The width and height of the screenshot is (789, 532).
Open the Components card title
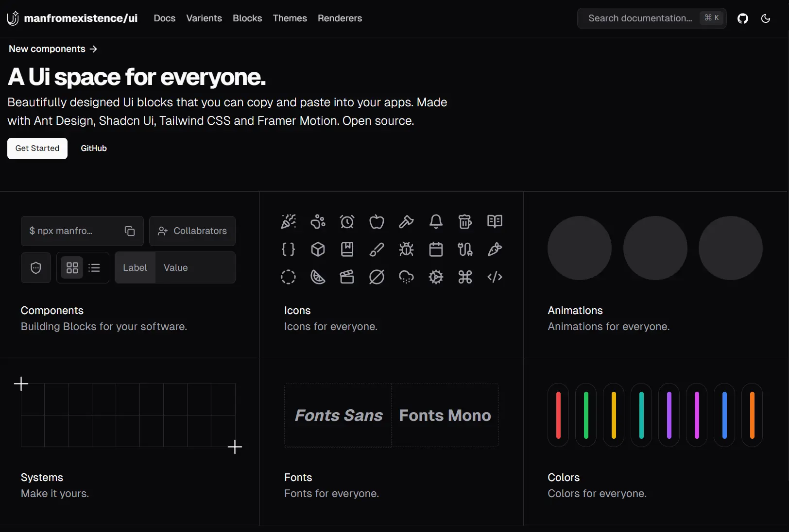[x=52, y=311]
